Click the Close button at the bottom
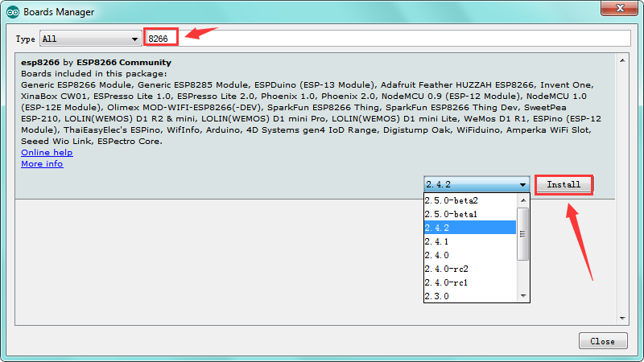This screenshot has width=644, height=362. (602, 341)
